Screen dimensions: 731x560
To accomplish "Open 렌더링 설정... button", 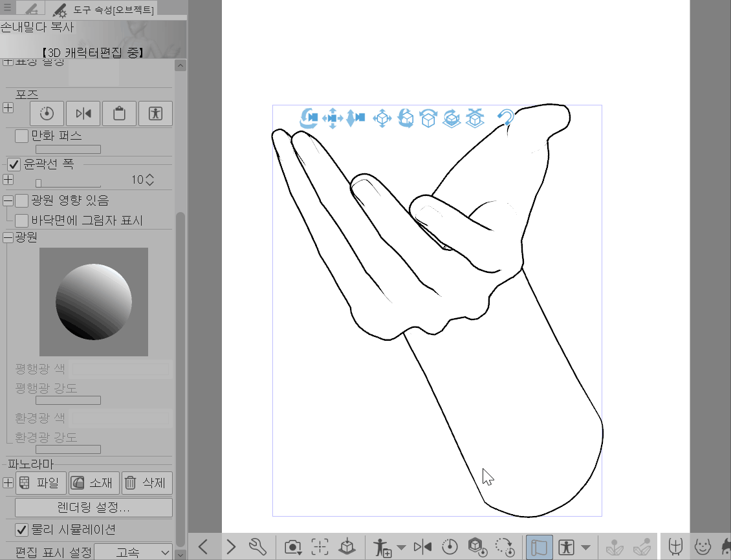I will (94, 508).
